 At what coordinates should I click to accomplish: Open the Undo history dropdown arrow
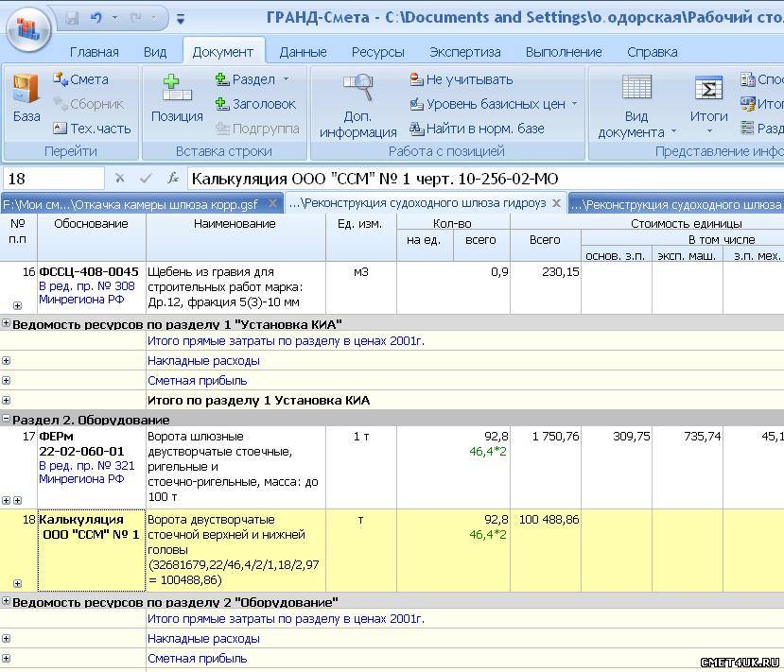click(x=115, y=19)
